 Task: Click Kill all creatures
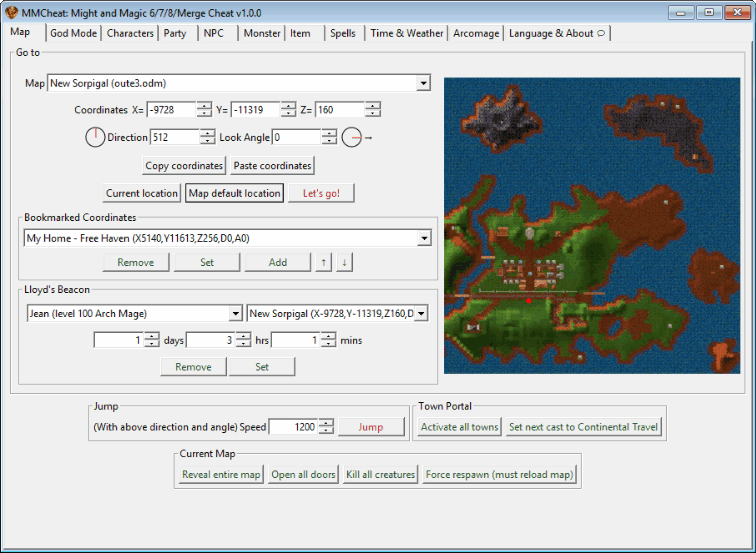381,474
